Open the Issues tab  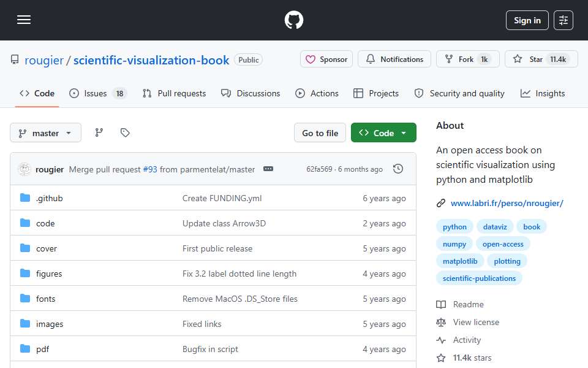point(98,93)
